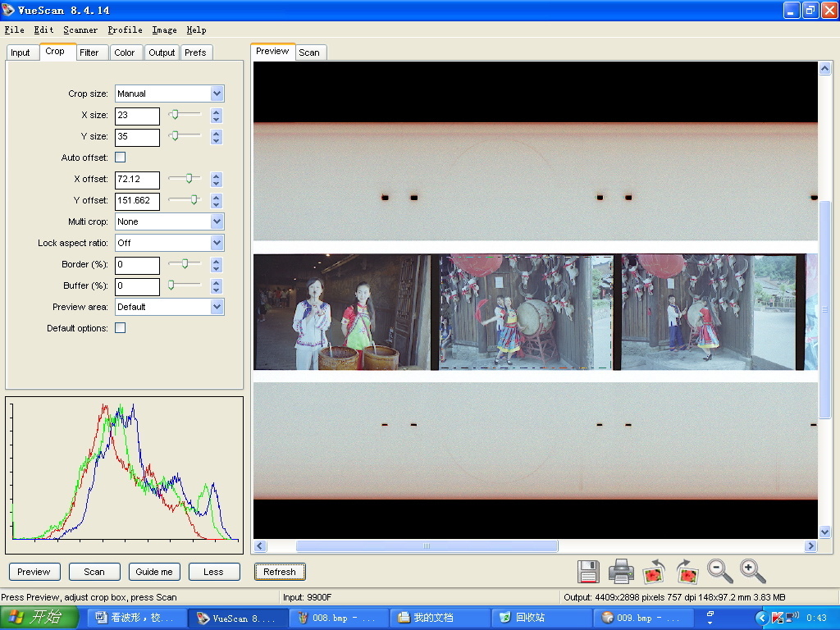
Task: Rotate the image left (counterclockwise)
Action: click(654, 571)
